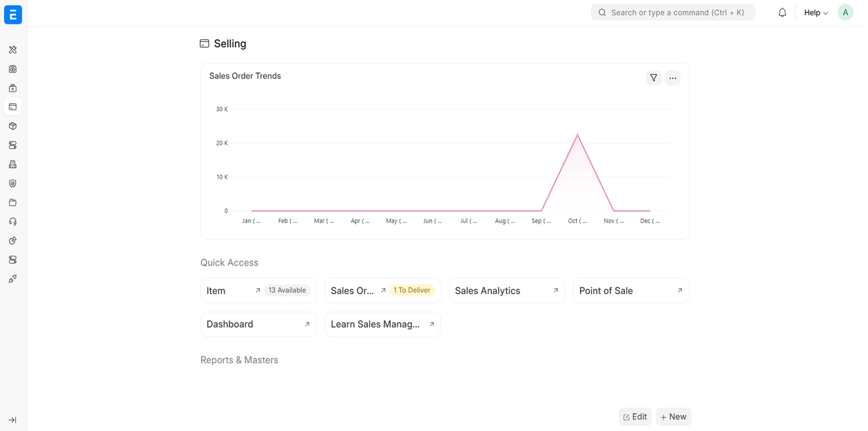Open the three-dot menu on the chart
This screenshot has height=431, width=868.
672,78
